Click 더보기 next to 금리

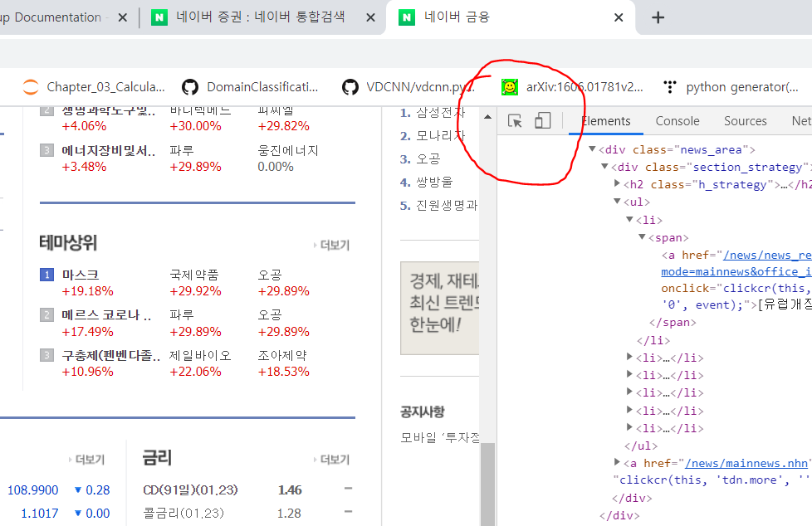(332, 460)
